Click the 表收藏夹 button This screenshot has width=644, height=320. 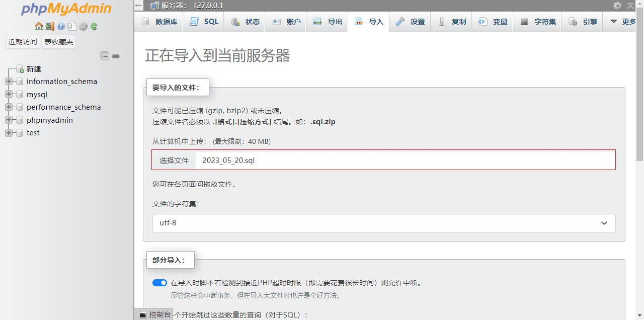[59, 42]
